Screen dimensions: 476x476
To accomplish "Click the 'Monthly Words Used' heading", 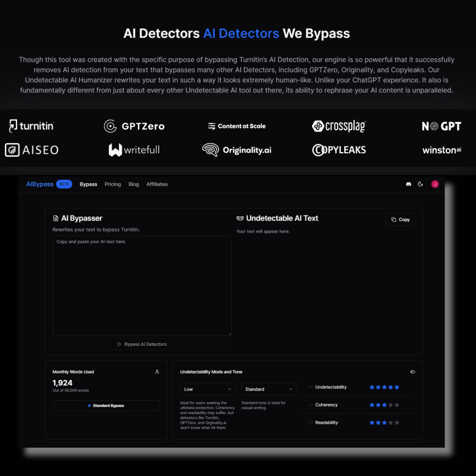I will click(x=73, y=372).
